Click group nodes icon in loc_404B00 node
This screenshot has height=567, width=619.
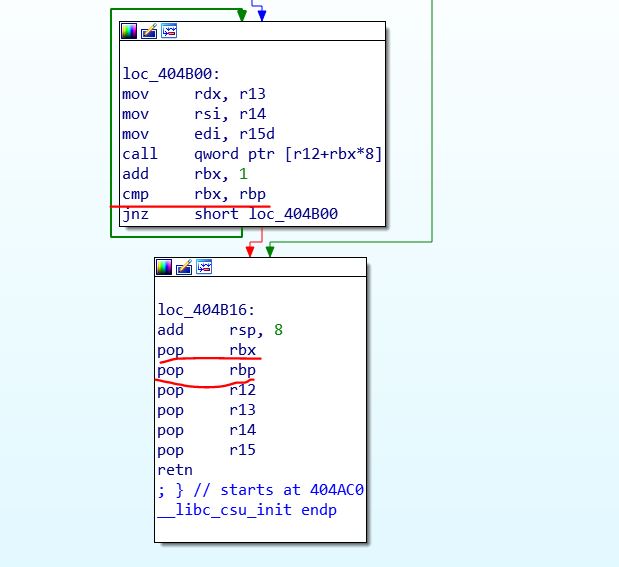(x=169, y=31)
